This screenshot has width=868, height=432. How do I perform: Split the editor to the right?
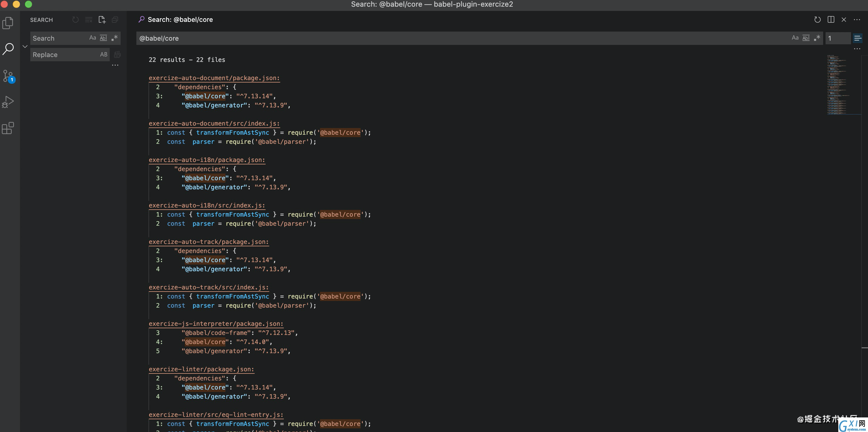tap(831, 19)
